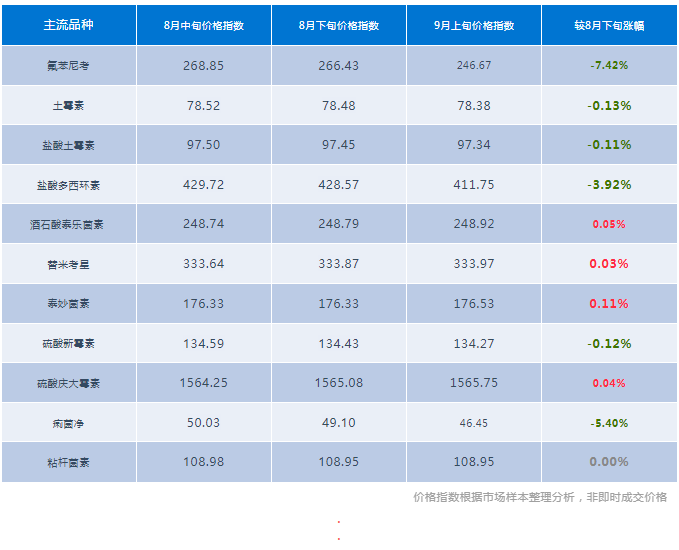
Task: Click value 134.27 for 硫酸新霉素
Action: pos(474,343)
